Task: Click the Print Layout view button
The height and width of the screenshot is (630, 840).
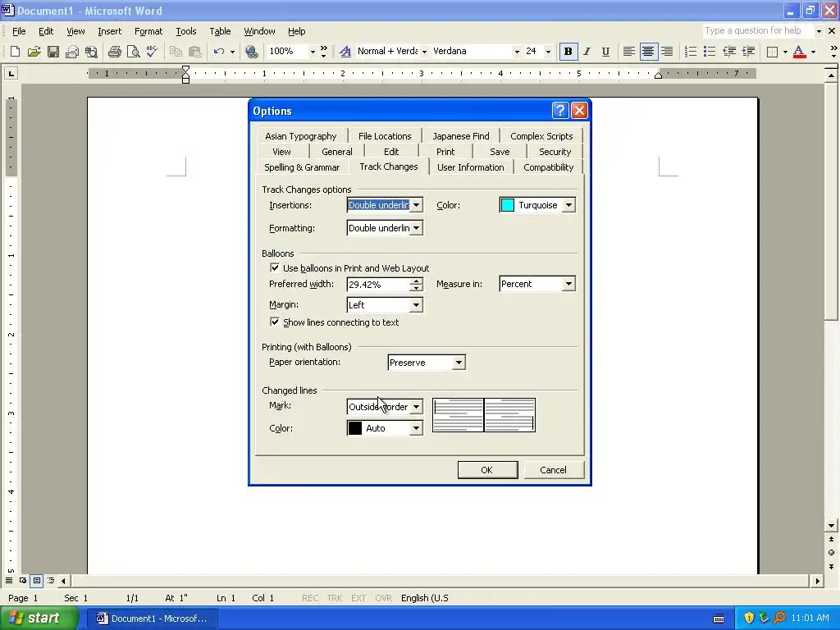Action: coord(36,580)
